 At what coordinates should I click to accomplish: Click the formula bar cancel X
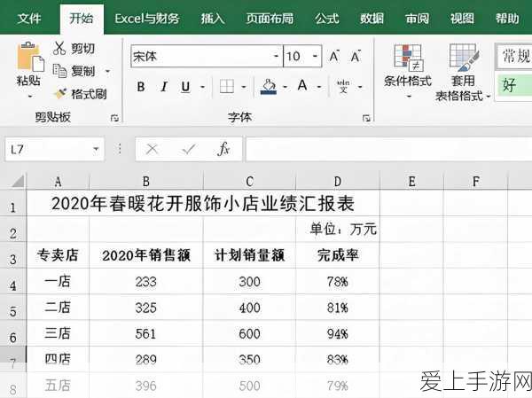[x=152, y=149]
